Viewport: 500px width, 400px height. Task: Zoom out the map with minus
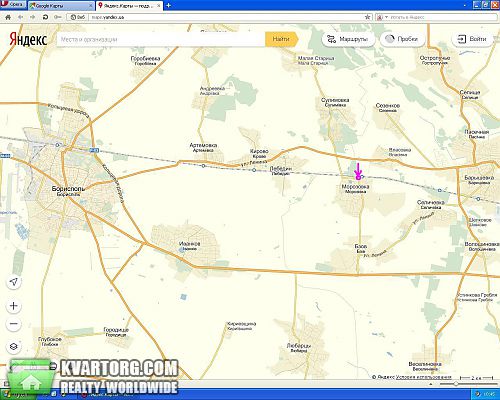pyautogui.click(x=14, y=324)
